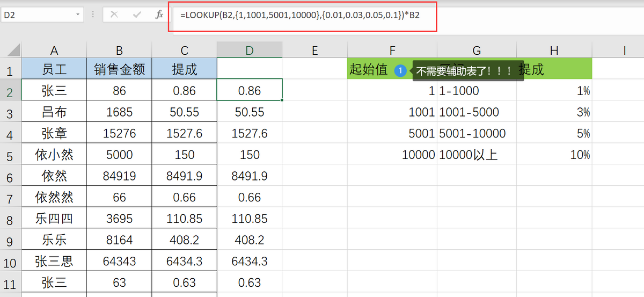
Task: Select row 1 header
Action: [x=11, y=69]
